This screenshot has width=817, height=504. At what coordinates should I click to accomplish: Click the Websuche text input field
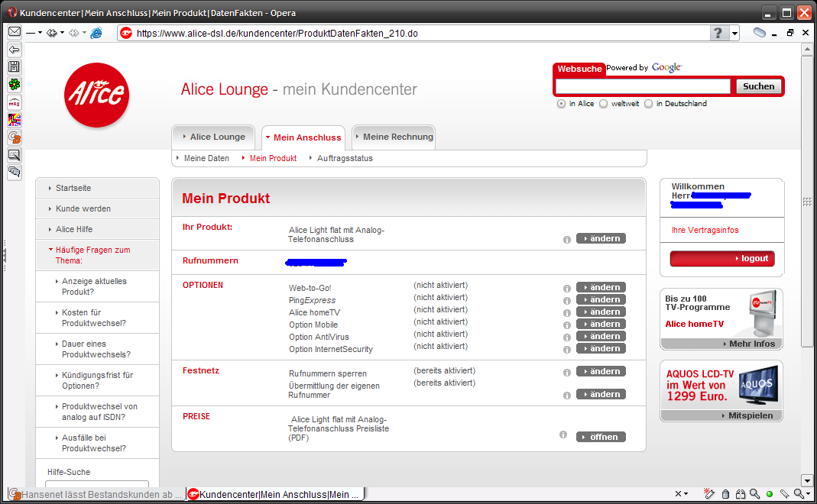(643, 86)
